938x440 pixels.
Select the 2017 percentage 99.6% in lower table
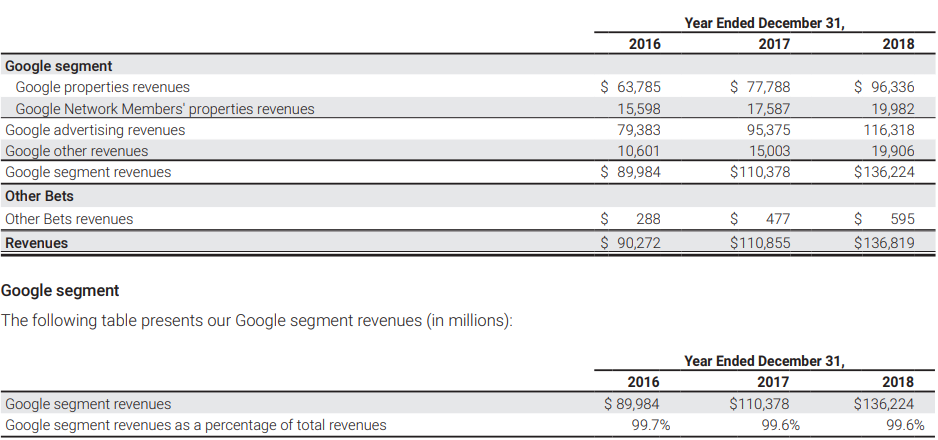[x=781, y=426]
